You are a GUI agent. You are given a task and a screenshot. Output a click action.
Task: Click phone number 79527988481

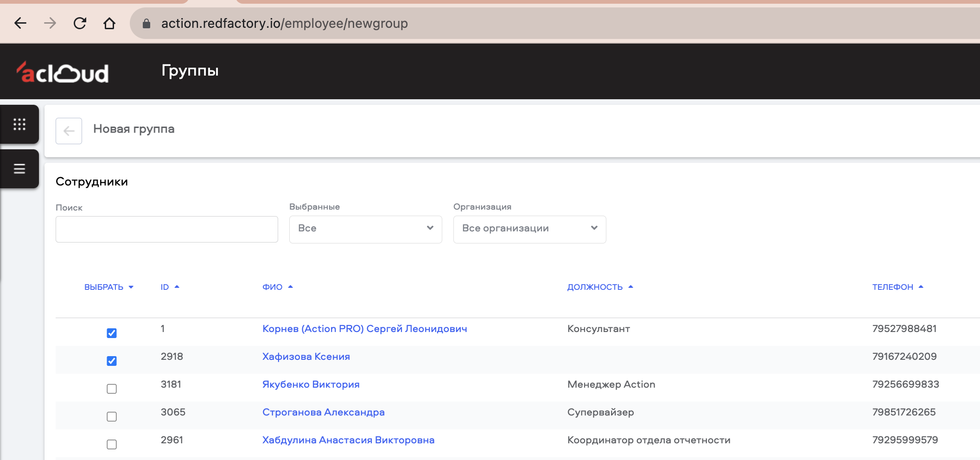(904, 329)
